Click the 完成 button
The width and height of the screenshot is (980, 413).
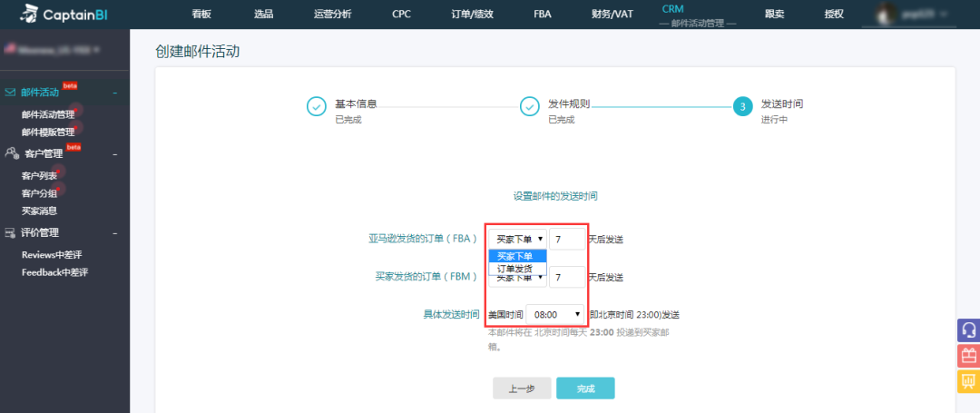[x=585, y=388]
